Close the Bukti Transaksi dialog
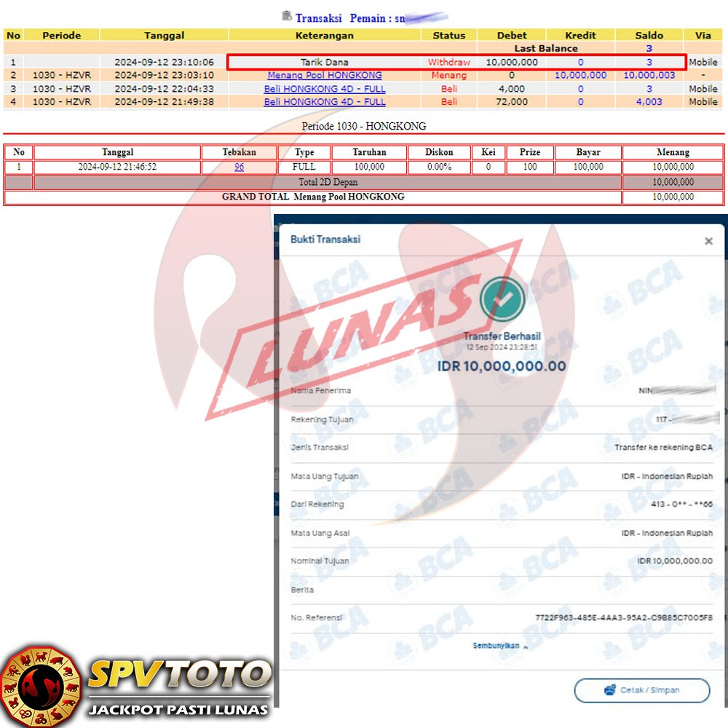 (x=708, y=241)
